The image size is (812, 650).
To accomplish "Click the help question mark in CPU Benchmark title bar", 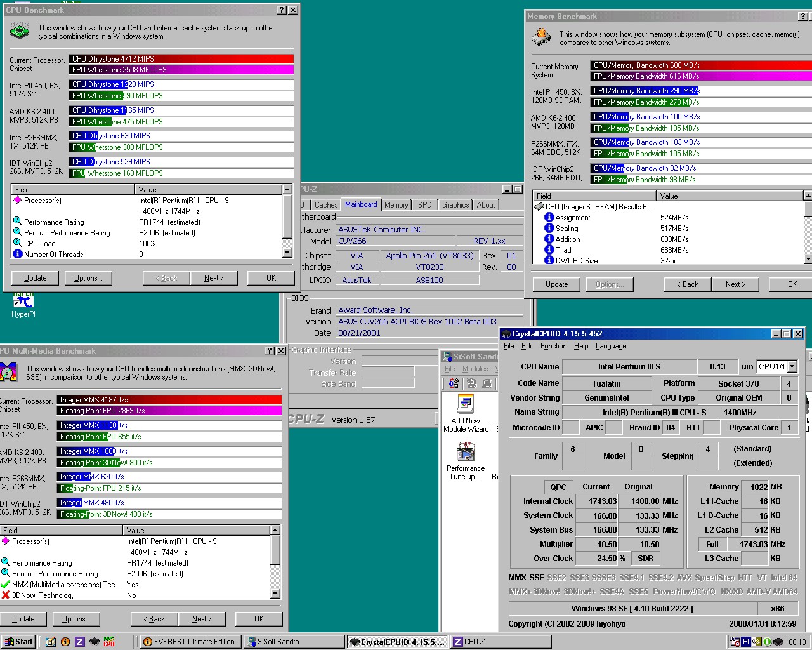I will coord(282,10).
